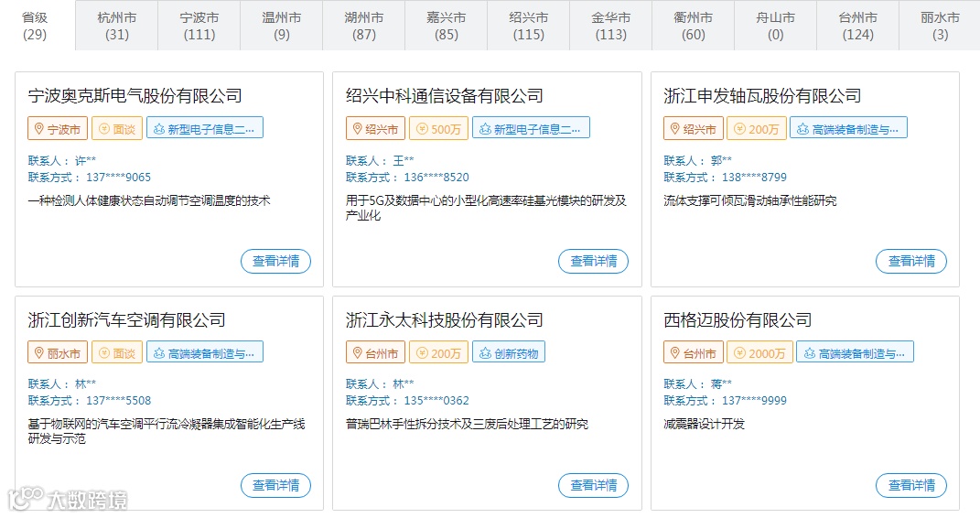Click yen icon in 浙江申发轴瓦 200万 tag
Image resolution: width=980 pixels, height=518 pixels.
pyautogui.click(x=740, y=129)
